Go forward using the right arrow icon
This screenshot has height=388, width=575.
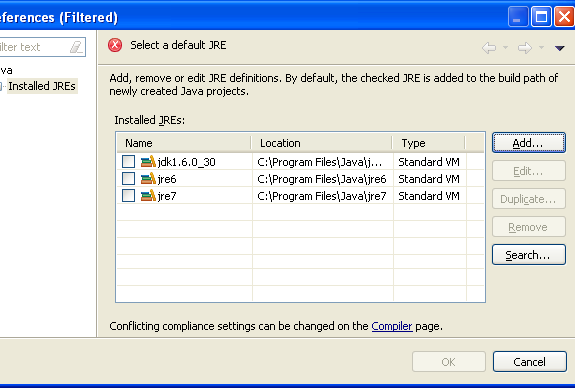(x=525, y=48)
